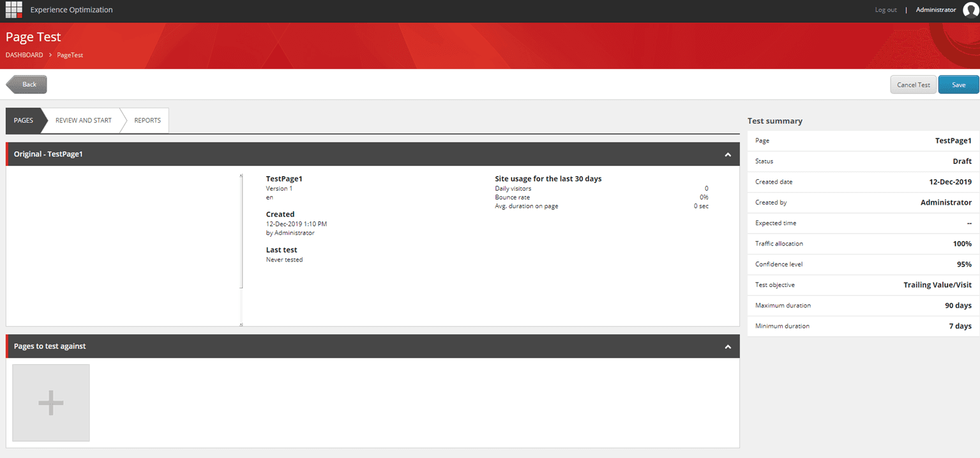Click the 12-Dec-2019 1:10 PM timestamp
Image resolution: width=980 pixels, height=458 pixels.
tap(296, 224)
